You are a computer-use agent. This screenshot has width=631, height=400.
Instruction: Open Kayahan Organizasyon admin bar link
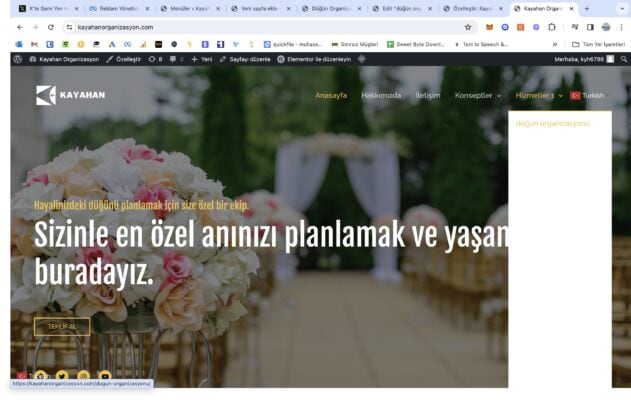pyautogui.click(x=64, y=59)
